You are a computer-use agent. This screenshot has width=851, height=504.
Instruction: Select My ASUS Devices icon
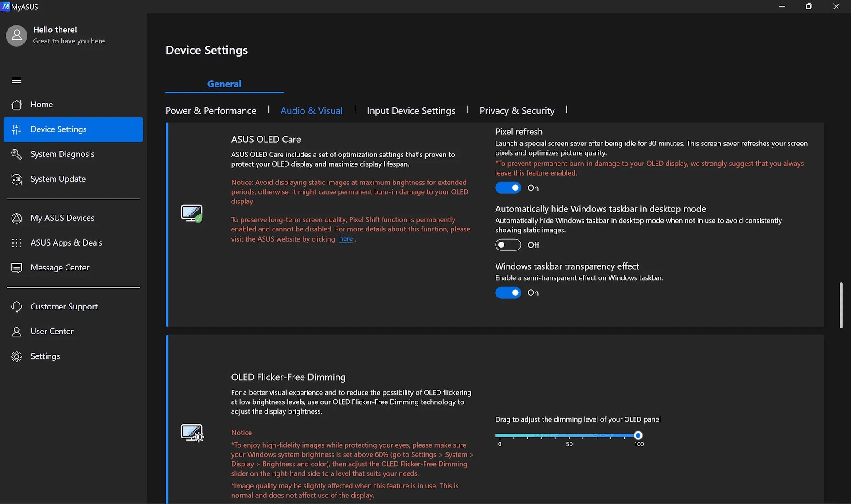pyautogui.click(x=16, y=218)
